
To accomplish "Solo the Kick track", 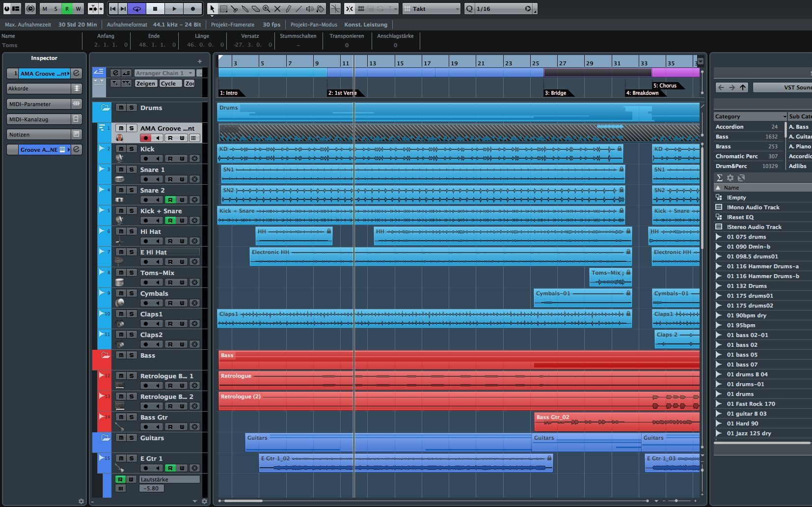I will click(132, 149).
